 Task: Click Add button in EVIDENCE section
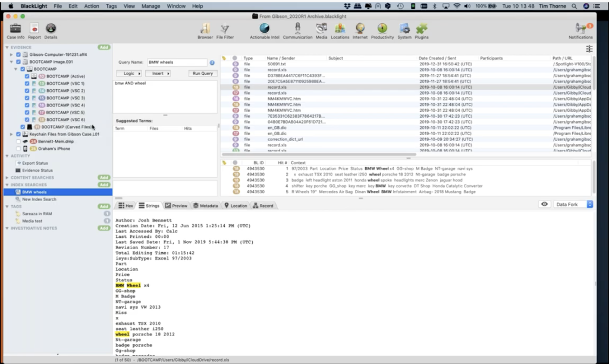click(x=103, y=47)
